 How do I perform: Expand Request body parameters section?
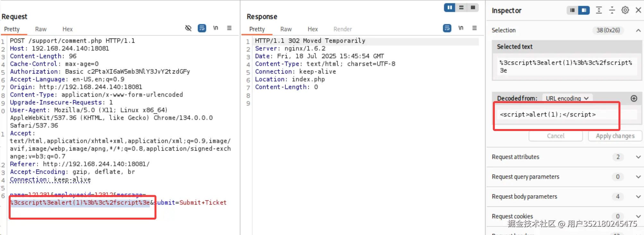tap(638, 196)
